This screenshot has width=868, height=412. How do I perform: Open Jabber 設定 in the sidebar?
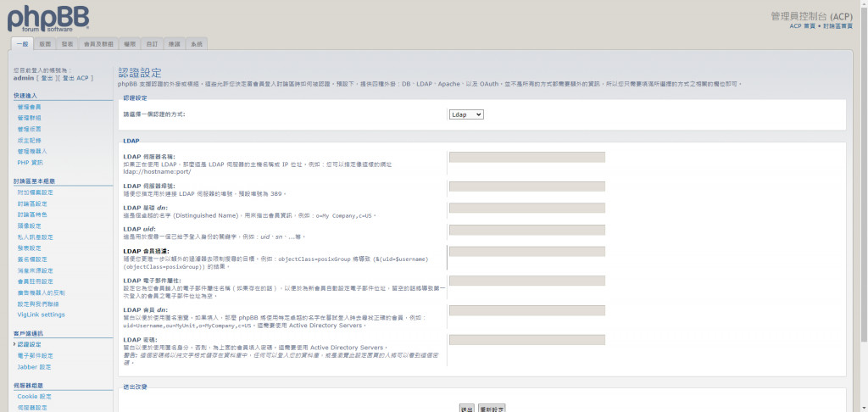coord(34,366)
